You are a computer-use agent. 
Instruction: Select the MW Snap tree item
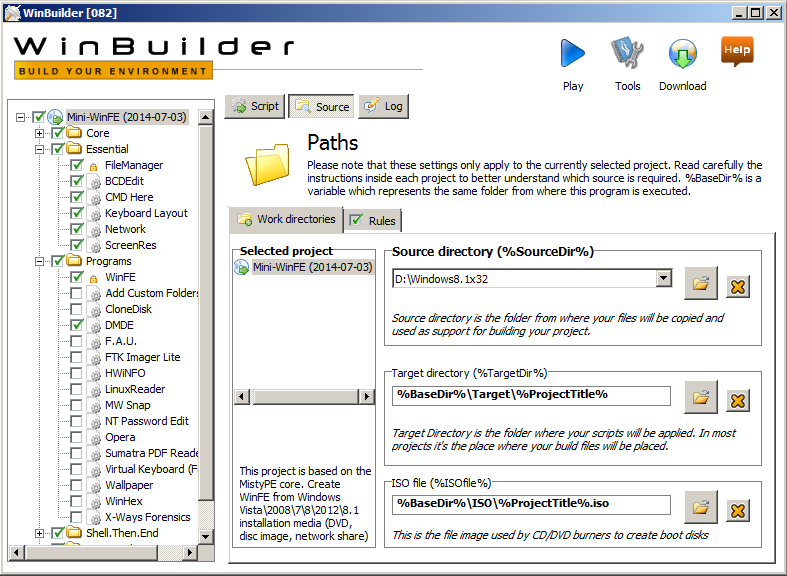coord(127,405)
